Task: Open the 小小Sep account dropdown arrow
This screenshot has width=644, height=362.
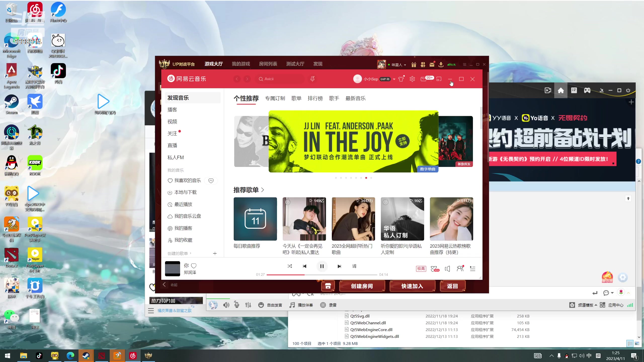Action: click(x=394, y=79)
